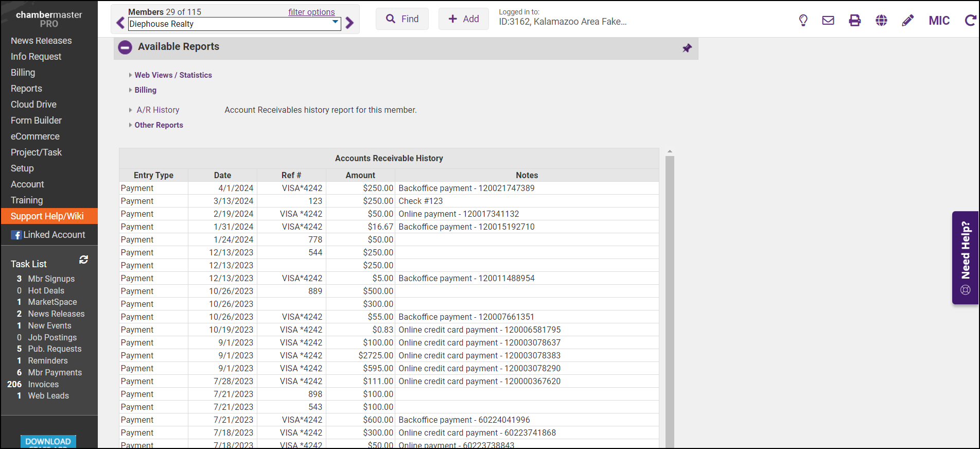The width and height of the screenshot is (980, 449).
Task: Click the refresh arrow icon at top right
Action: coord(970,21)
